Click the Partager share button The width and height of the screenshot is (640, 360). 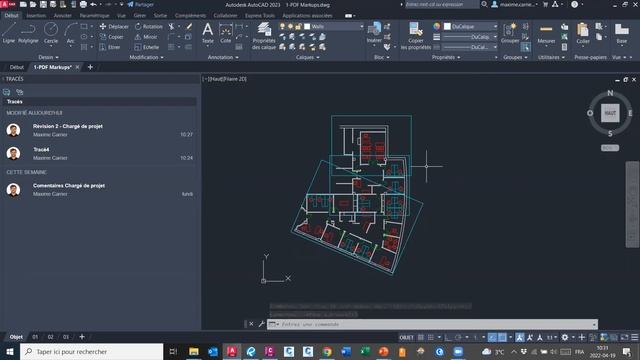coord(140,4)
